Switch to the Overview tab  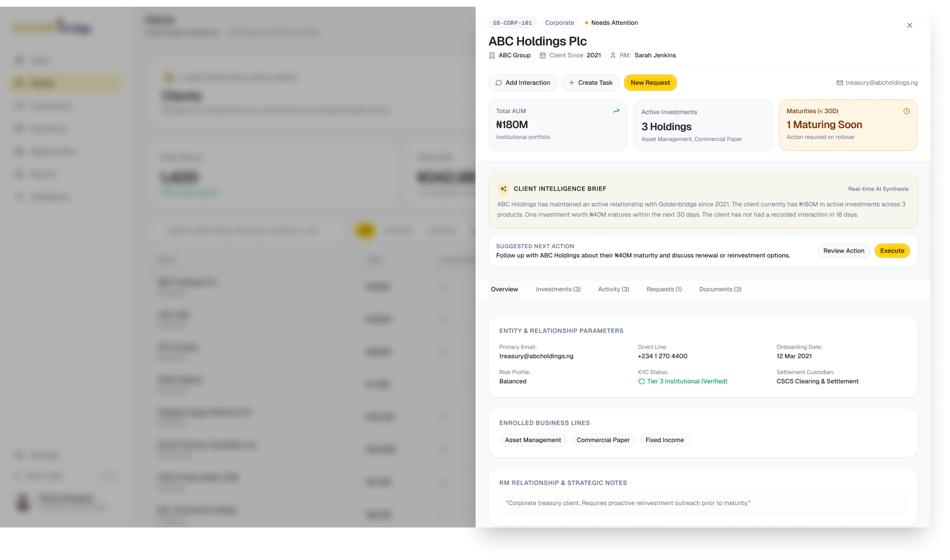(504, 289)
